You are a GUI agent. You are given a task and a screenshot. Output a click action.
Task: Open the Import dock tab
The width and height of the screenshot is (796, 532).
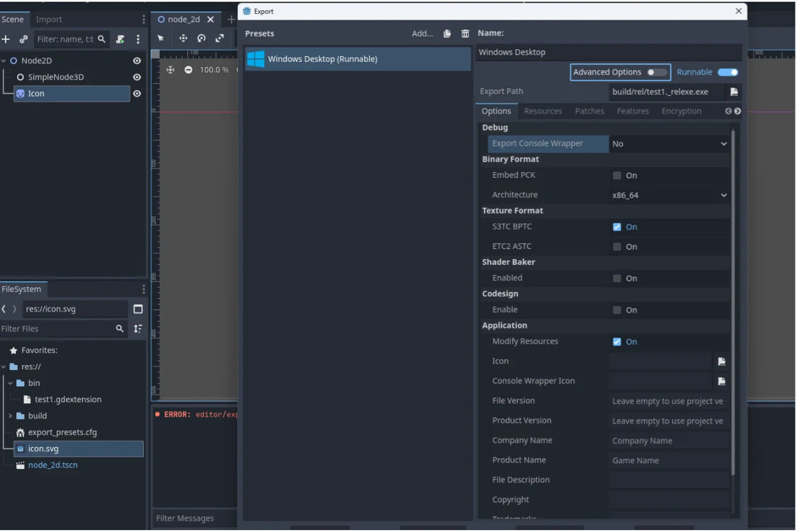coord(49,20)
